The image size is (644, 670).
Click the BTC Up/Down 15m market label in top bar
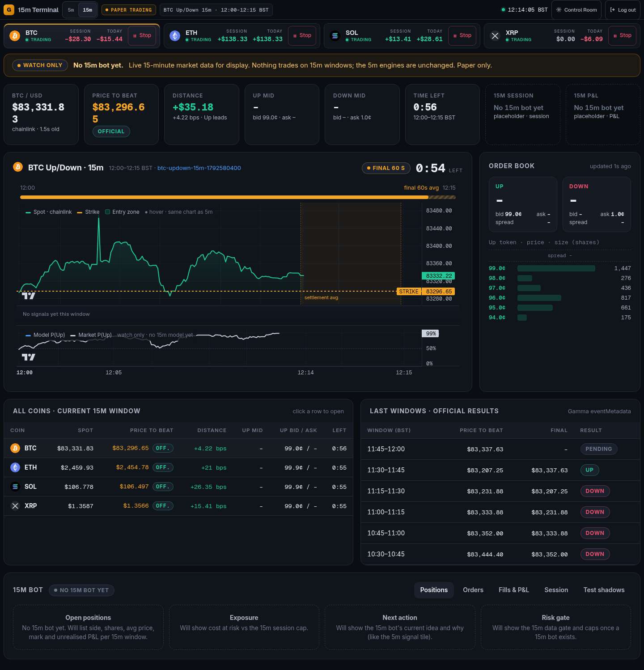point(216,10)
